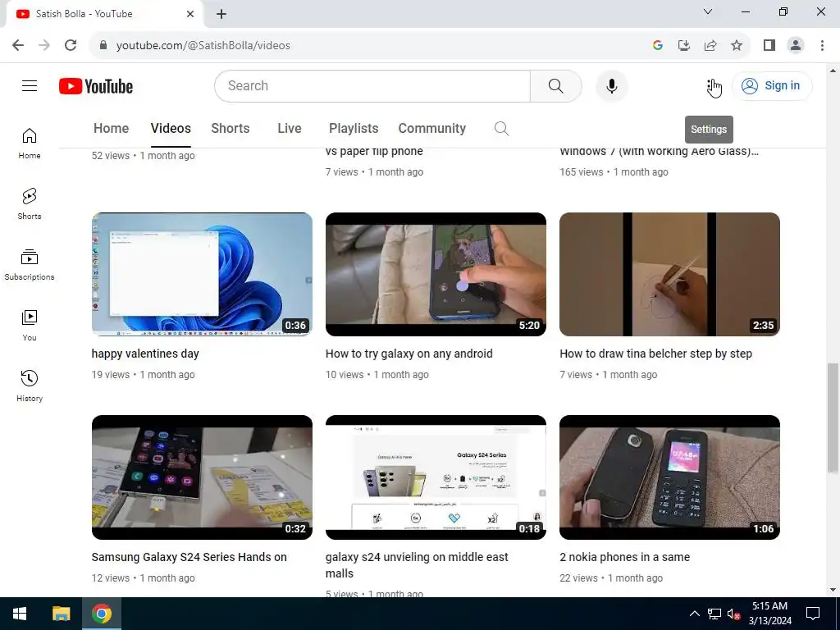Open tina belcher drawing video thumbnail

669,274
